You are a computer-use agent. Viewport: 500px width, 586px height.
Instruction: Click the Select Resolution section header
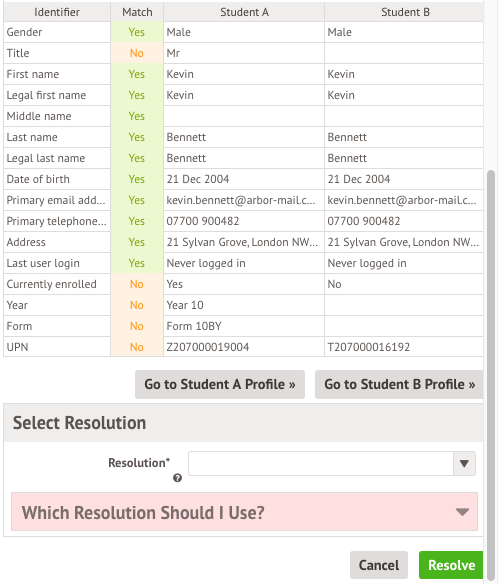243,423
